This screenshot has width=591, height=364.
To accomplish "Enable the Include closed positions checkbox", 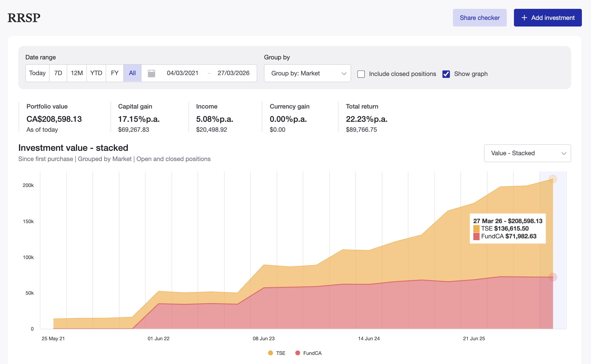I will [361, 74].
